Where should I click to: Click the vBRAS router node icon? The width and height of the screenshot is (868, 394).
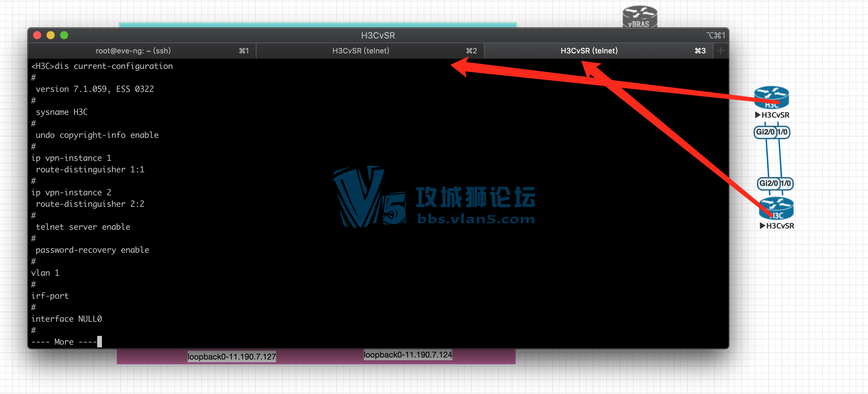click(x=640, y=17)
